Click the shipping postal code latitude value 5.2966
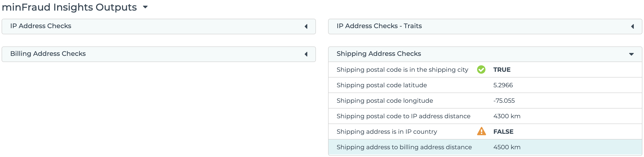This screenshot has width=644, height=157. tap(503, 85)
